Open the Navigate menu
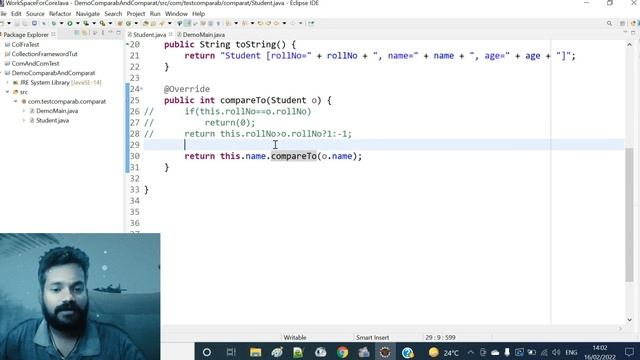This screenshot has width=640, height=360. click(88, 13)
